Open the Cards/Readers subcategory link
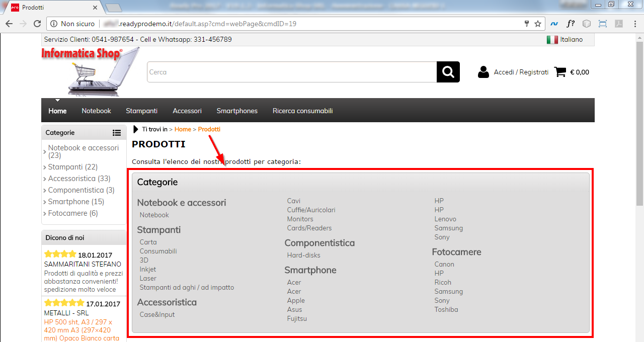 tap(309, 228)
